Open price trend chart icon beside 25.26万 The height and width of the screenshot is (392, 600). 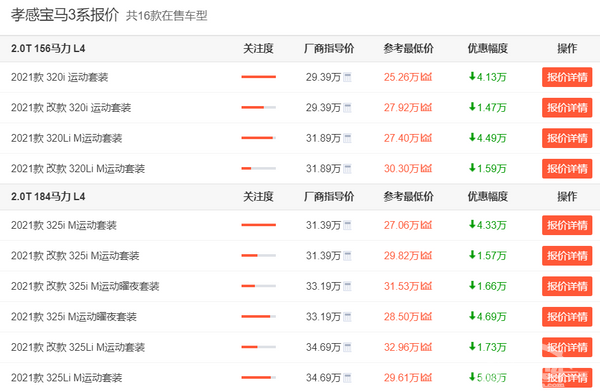[426, 77]
